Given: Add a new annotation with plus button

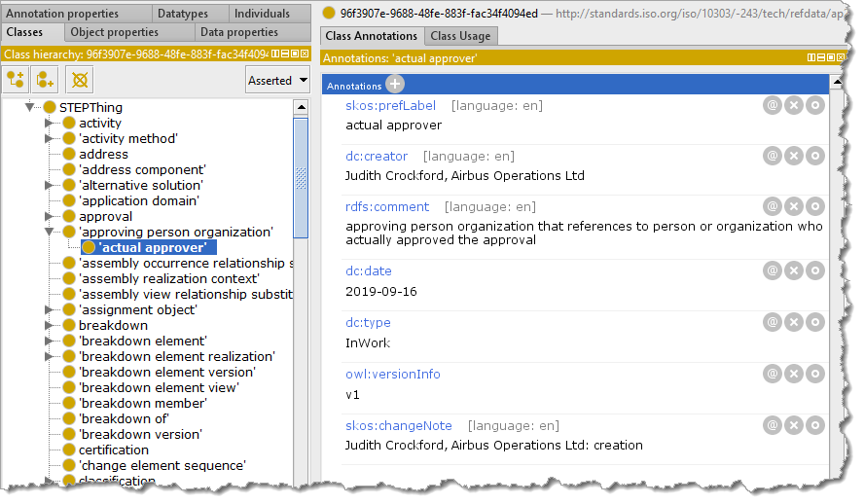Looking at the screenshot, I should 395,85.
